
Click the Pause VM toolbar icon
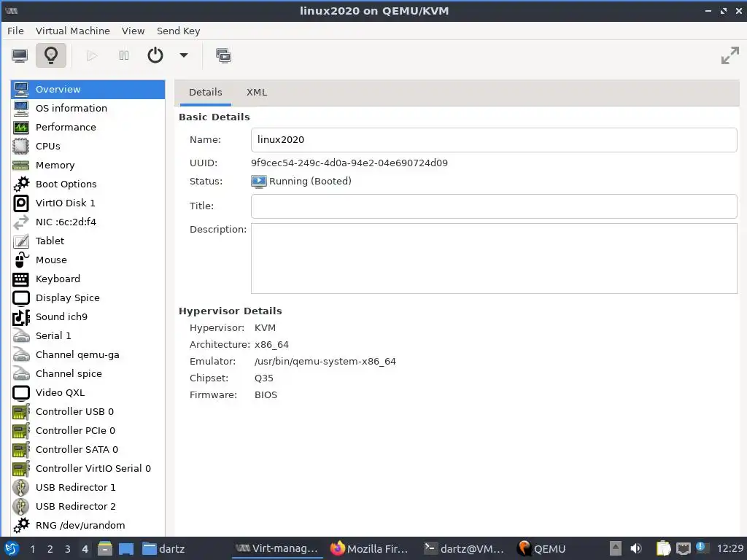[x=124, y=55]
